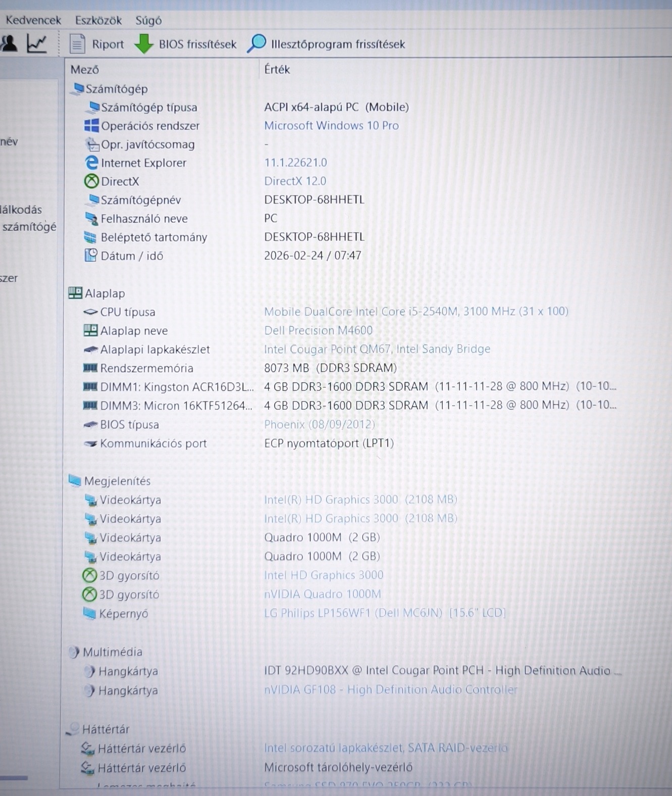Open the DirectX 12.0 link
The image size is (672, 796).
[x=295, y=181]
